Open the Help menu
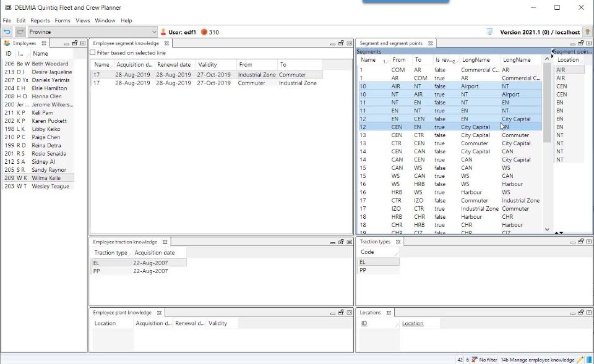 [x=126, y=20]
